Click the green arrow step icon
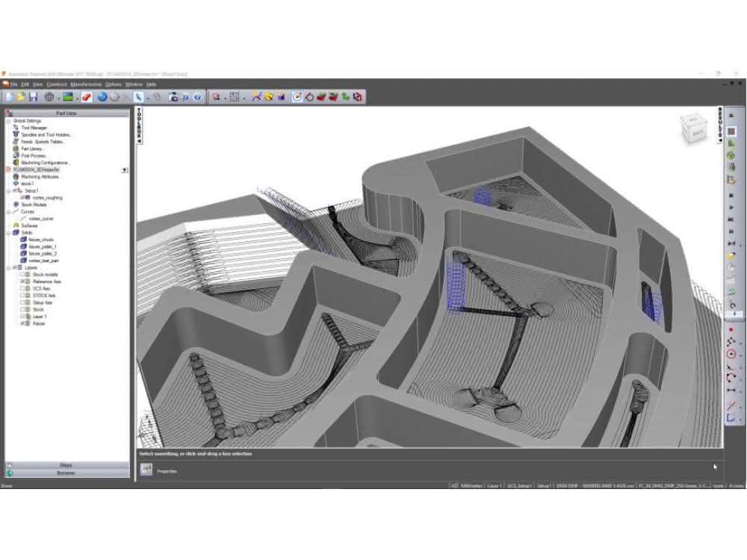The width and height of the screenshot is (747, 560). 345,96
